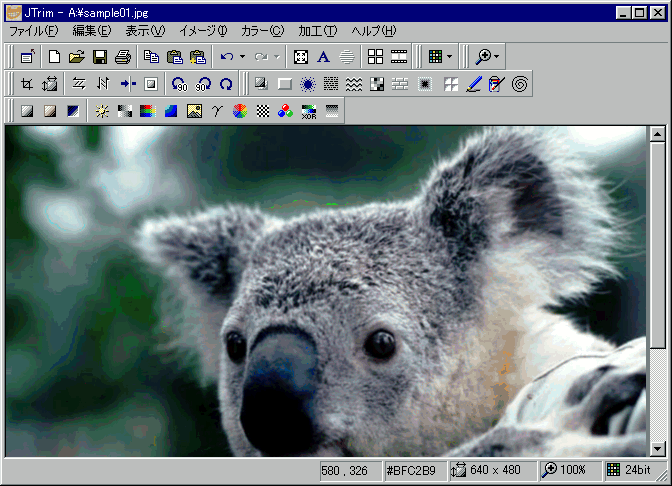Print the current image
Viewport: 672px width, 486px height.
(x=123, y=57)
